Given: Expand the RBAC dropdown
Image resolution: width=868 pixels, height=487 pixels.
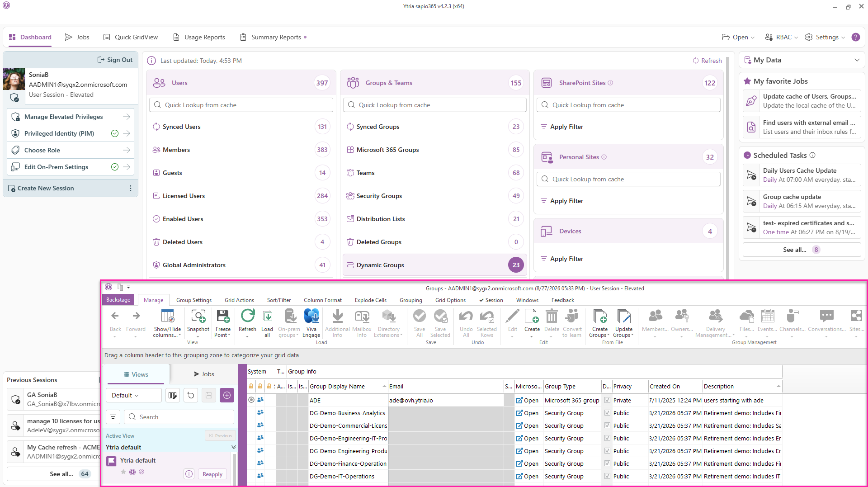Looking at the screenshot, I should pyautogui.click(x=781, y=37).
